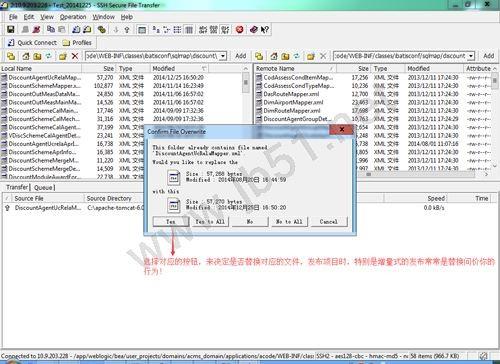Go up one level in local pane
The height and width of the screenshot is (364, 500).
pyautogui.click(x=37, y=56)
